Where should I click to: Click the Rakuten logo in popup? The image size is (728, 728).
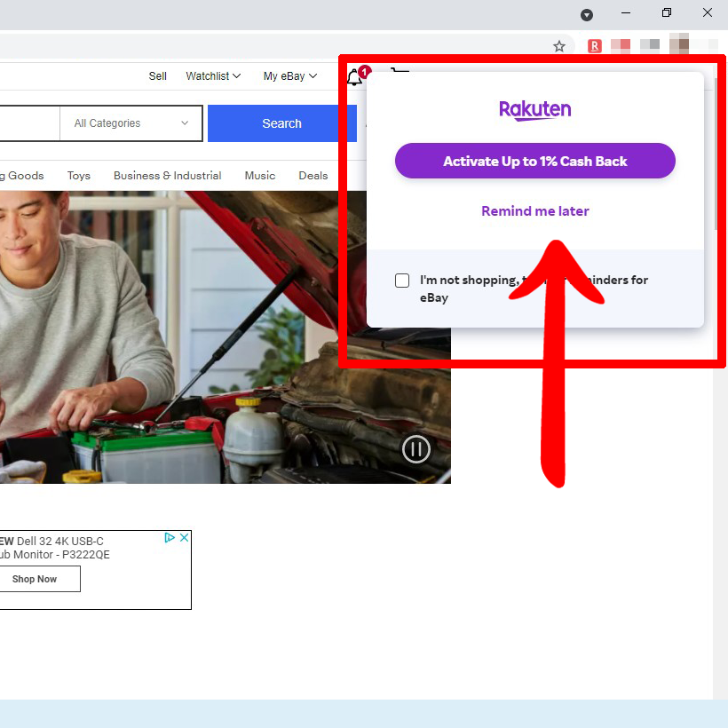tap(534, 110)
